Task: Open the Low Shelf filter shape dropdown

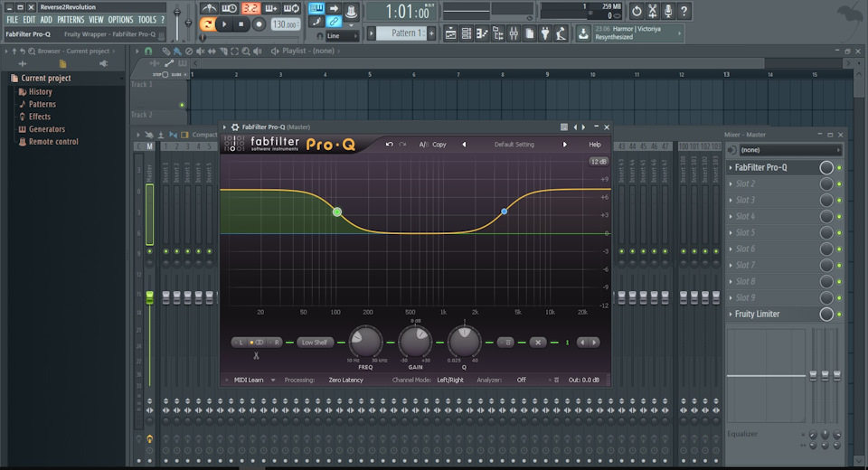Action: pos(315,343)
